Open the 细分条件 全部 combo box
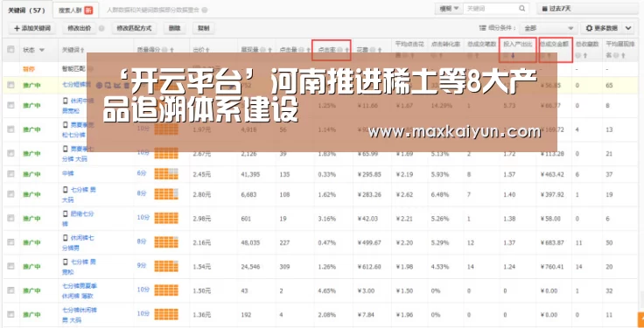 click(548, 28)
